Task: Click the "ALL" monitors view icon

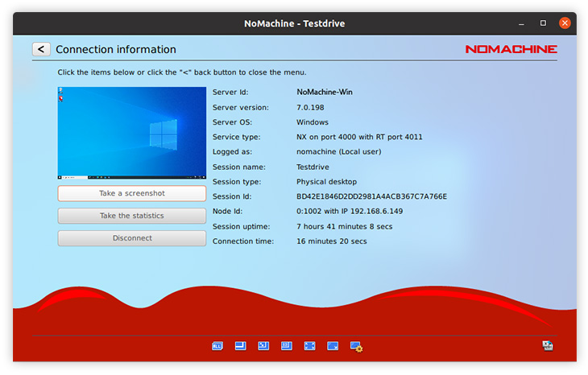Action: point(217,346)
